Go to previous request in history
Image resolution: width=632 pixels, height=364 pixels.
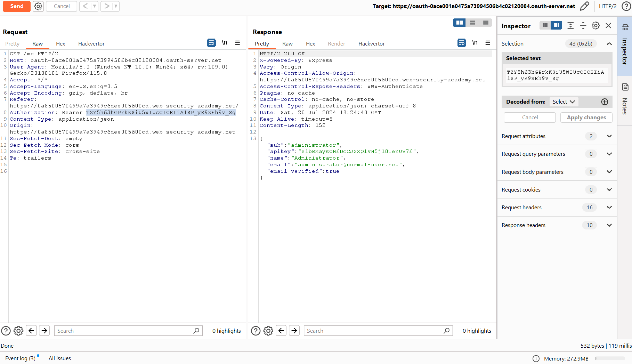(x=85, y=6)
